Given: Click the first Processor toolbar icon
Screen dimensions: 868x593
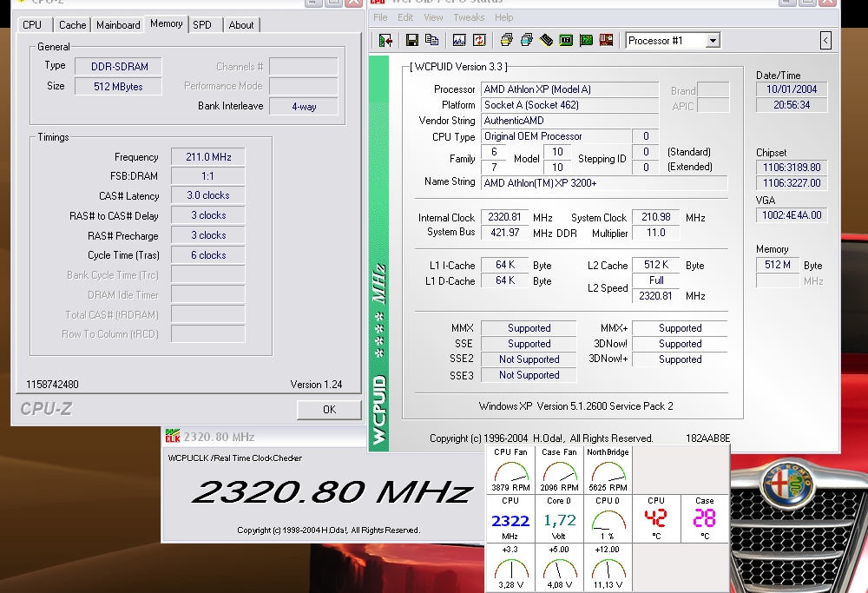Looking at the screenshot, I should [x=506, y=40].
